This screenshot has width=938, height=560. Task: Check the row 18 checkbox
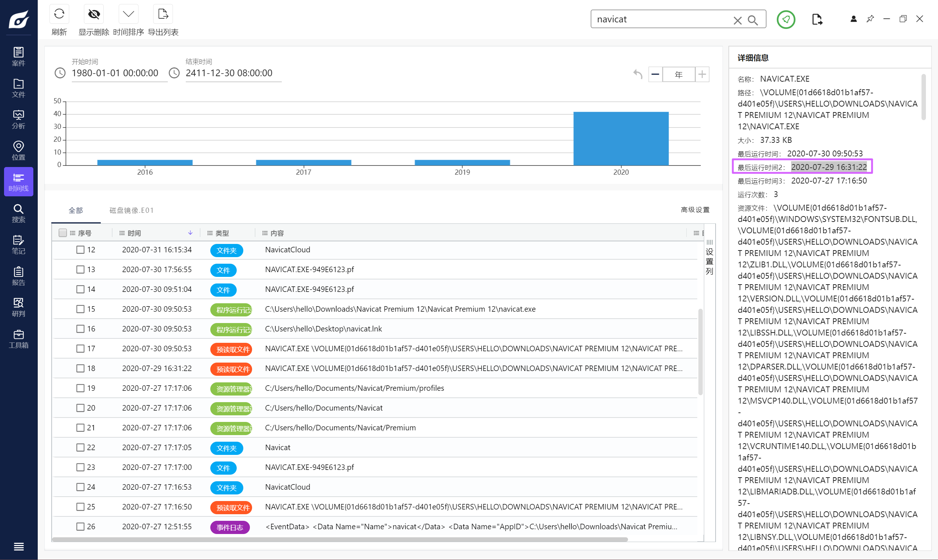[80, 368]
